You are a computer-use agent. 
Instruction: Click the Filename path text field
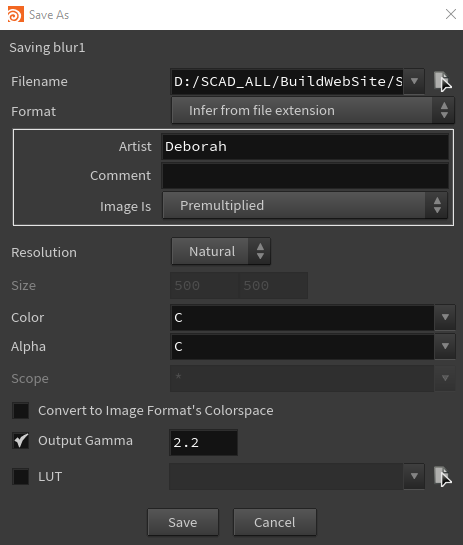tap(287, 81)
